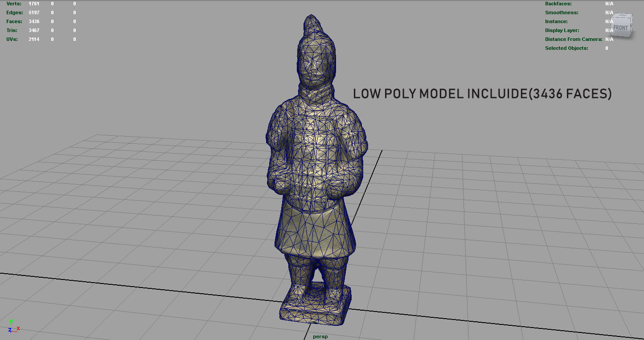Click the 0 value beside Selected Objects
The height and width of the screenshot is (340, 644).
(607, 48)
